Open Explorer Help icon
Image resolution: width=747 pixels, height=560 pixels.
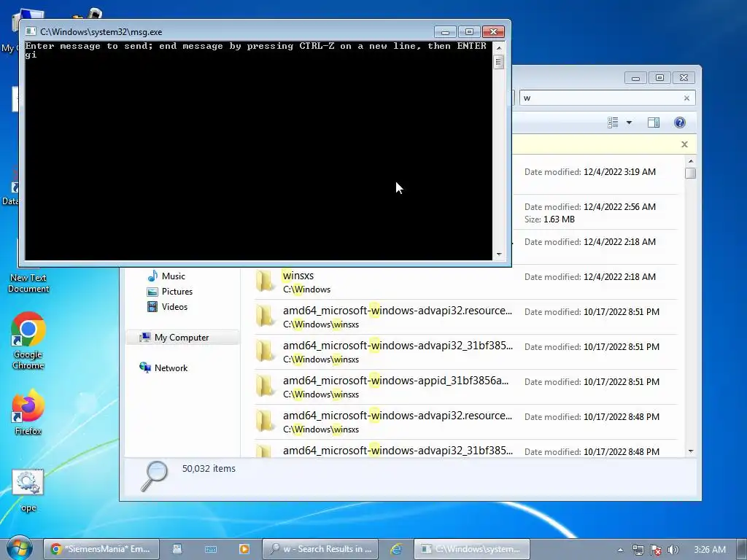(x=680, y=122)
